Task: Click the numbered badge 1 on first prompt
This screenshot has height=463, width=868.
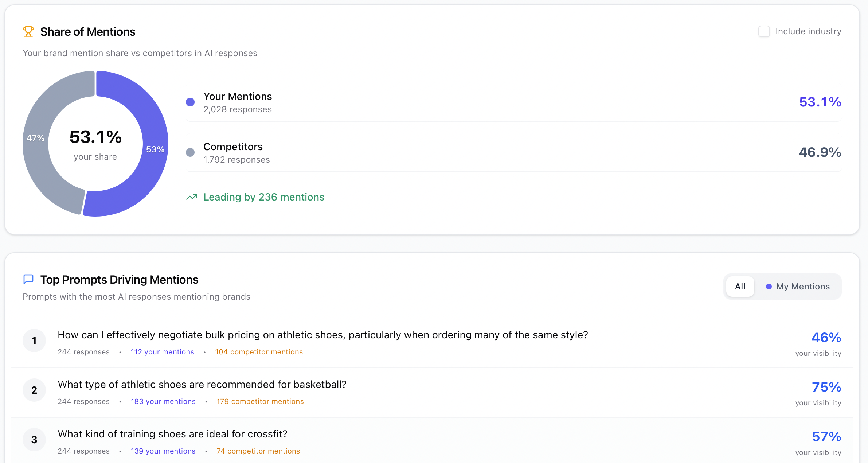Action: [x=34, y=341]
